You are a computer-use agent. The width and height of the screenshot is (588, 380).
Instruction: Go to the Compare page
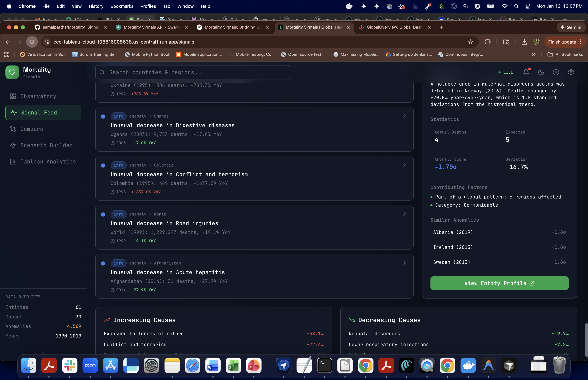tap(32, 129)
